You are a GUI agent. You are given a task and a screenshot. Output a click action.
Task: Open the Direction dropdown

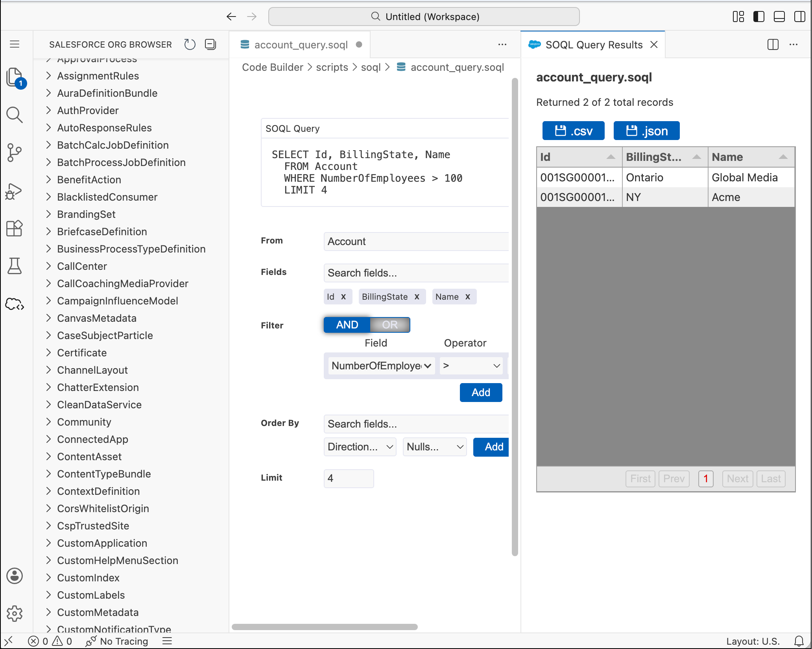coord(360,447)
